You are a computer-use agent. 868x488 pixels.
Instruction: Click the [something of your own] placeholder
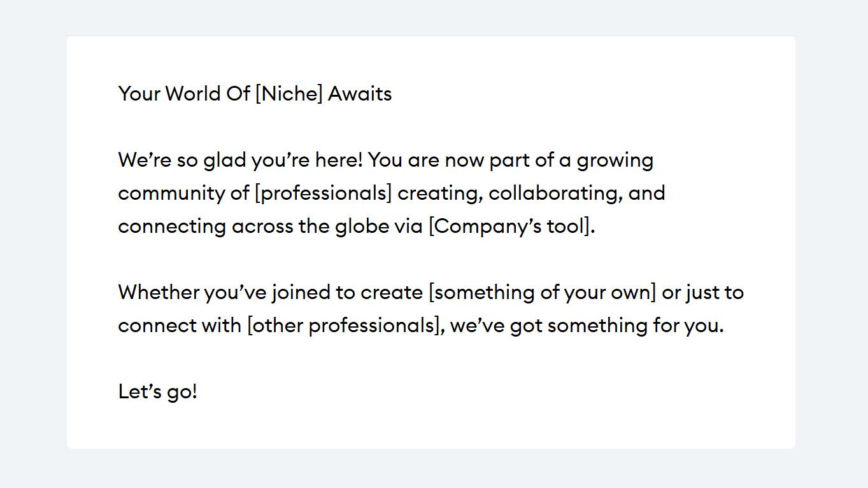coord(542,293)
